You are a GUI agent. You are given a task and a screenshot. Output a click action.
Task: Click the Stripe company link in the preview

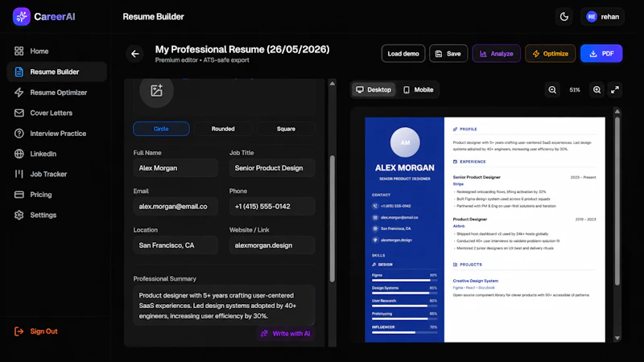click(458, 184)
